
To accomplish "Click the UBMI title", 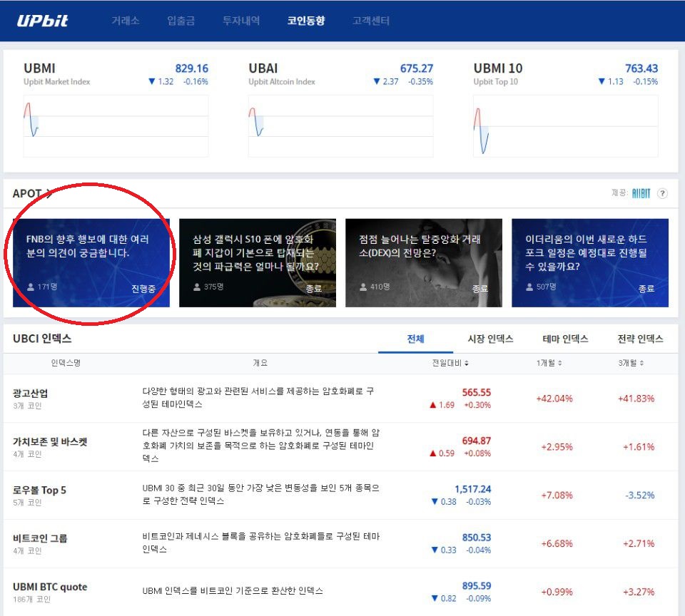I will pyautogui.click(x=39, y=68).
